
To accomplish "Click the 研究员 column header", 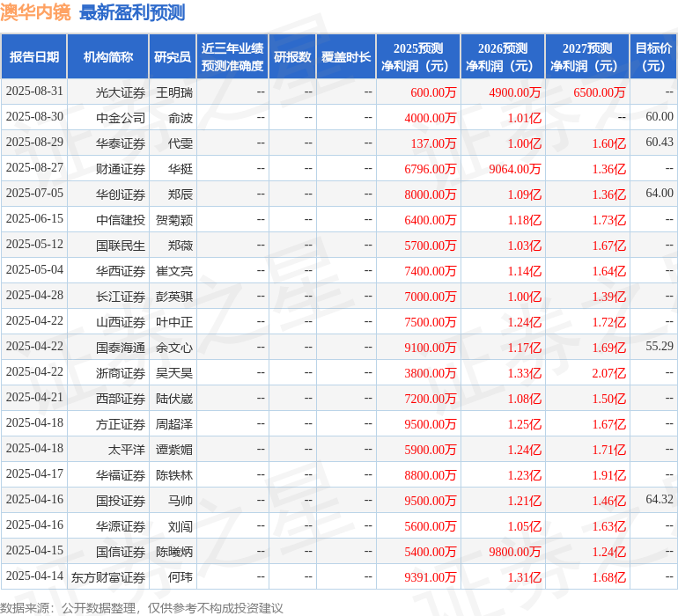I will point(173,56).
